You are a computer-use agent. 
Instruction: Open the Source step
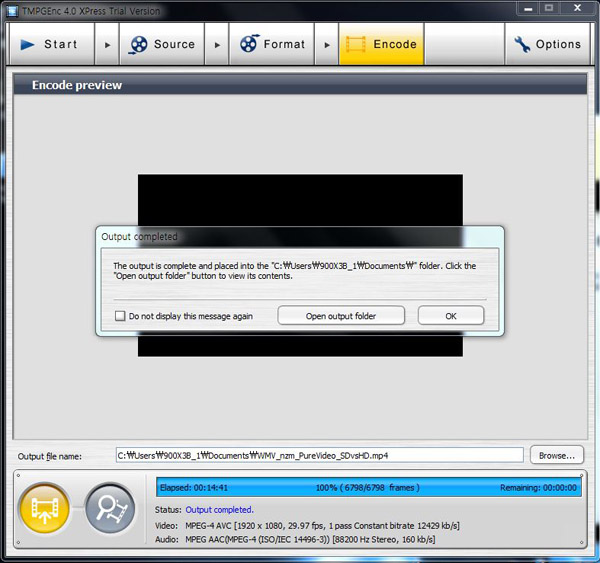pyautogui.click(x=162, y=44)
